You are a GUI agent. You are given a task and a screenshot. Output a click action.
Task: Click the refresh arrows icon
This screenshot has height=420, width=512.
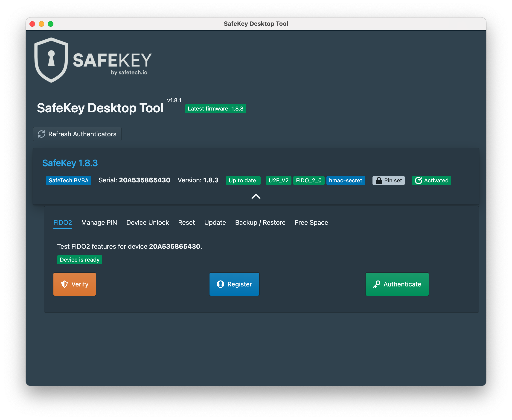[x=41, y=134]
